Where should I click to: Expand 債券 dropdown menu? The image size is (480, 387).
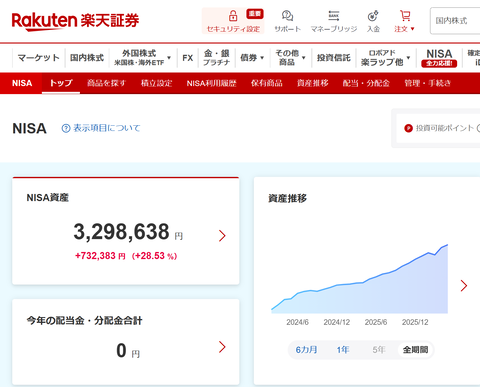coord(262,58)
